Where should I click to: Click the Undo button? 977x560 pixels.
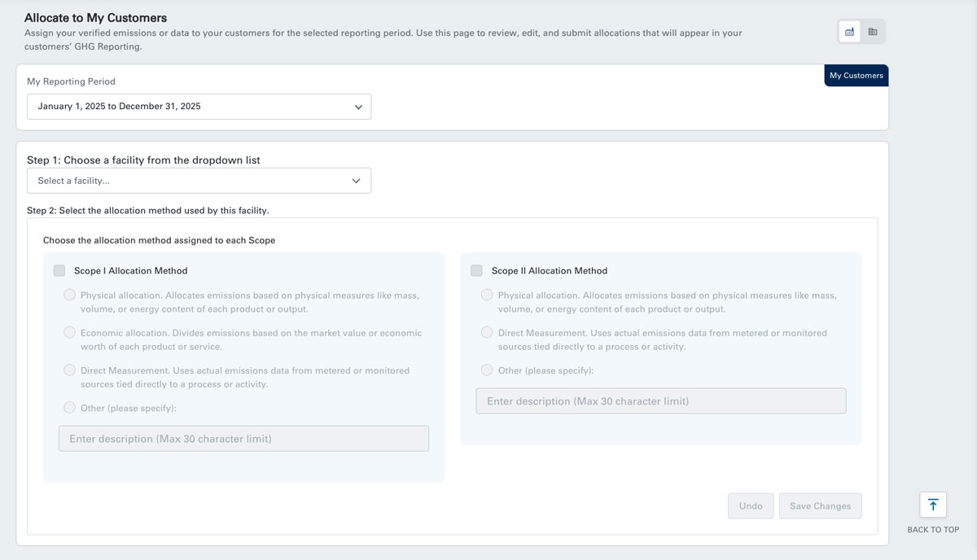[x=751, y=505]
